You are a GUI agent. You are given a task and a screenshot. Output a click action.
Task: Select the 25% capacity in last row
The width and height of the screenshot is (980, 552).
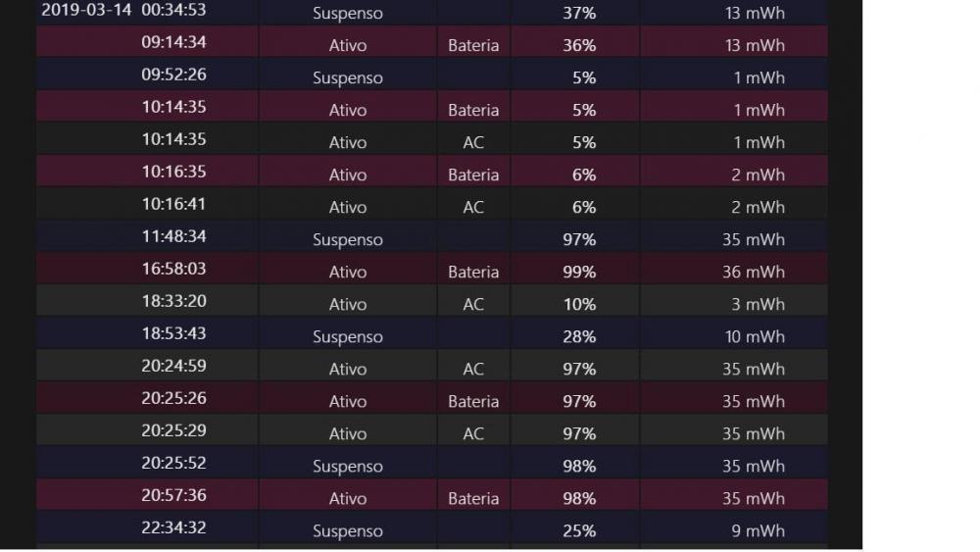[x=579, y=530]
